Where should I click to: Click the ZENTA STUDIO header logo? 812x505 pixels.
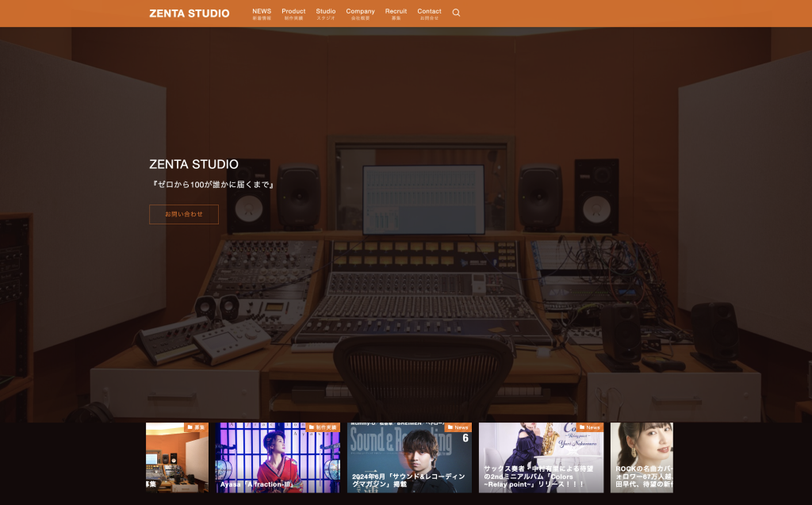189,13
